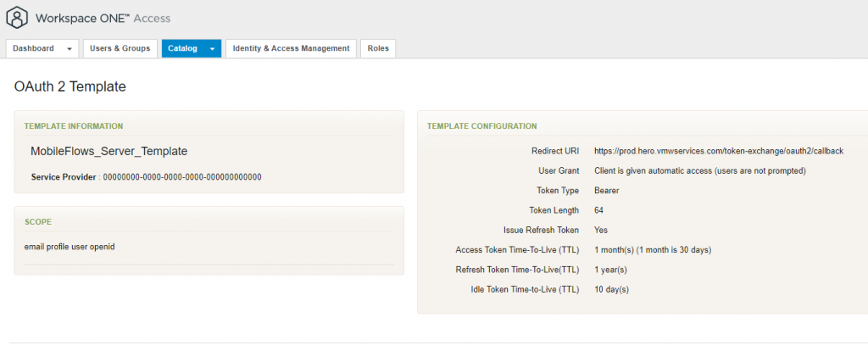Select the Issue Refresh Token value Yes
The image size is (868, 351).
601,230
